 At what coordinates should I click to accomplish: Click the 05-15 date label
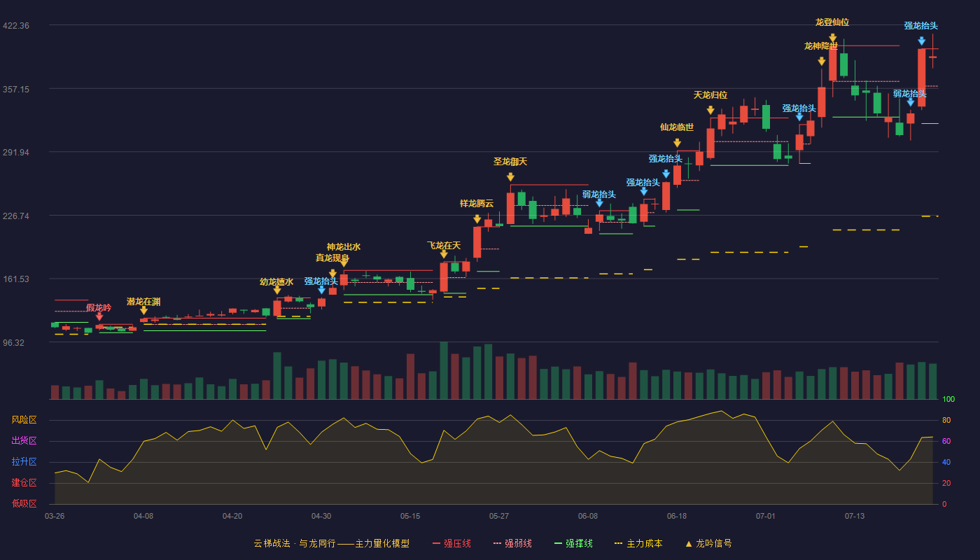(410, 516)
